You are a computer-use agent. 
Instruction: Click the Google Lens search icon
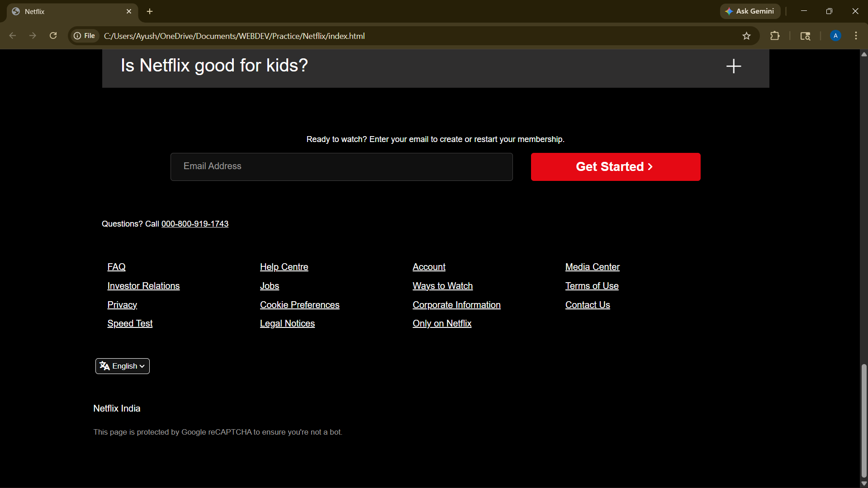(x=805, y=36)
